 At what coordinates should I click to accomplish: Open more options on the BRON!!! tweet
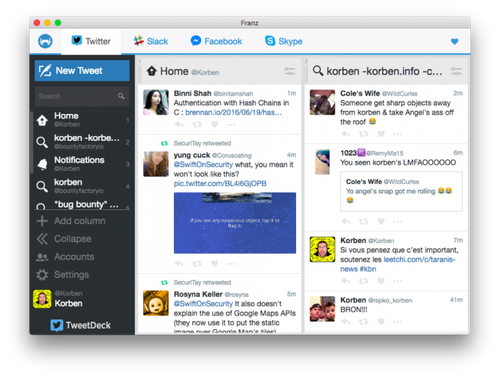pyautogui.click(x=398, y=322)
